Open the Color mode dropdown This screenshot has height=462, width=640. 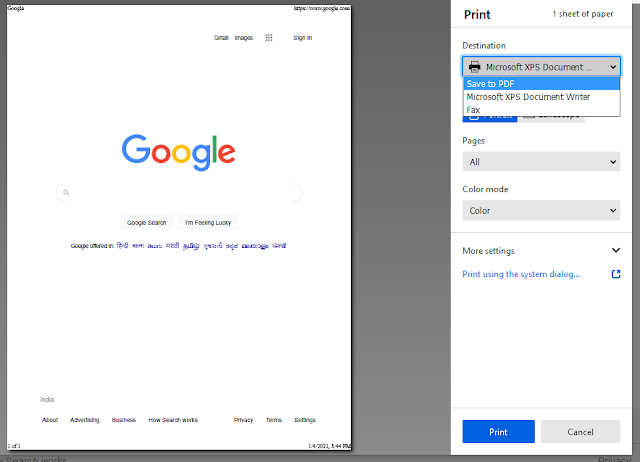pyautogui.click(x=541, y=210)
